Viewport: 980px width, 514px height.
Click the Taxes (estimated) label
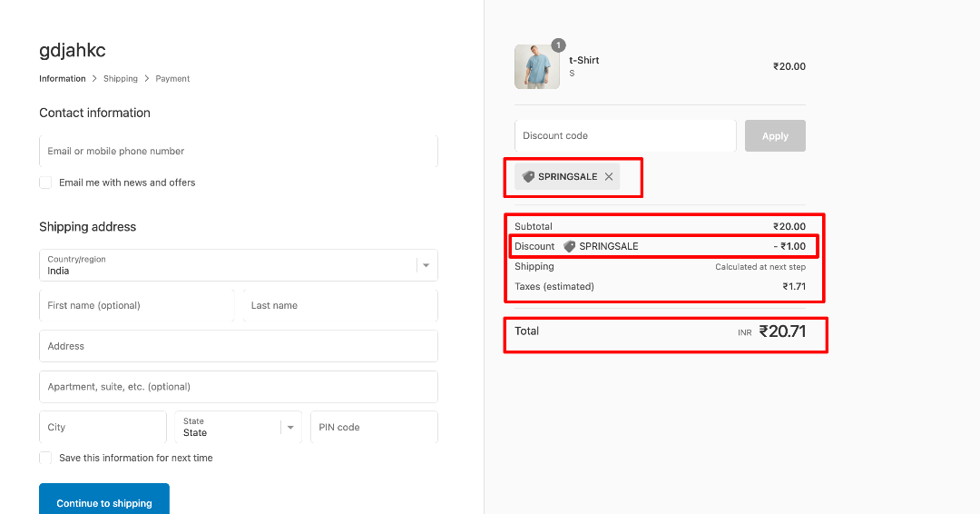click(554, 286)
